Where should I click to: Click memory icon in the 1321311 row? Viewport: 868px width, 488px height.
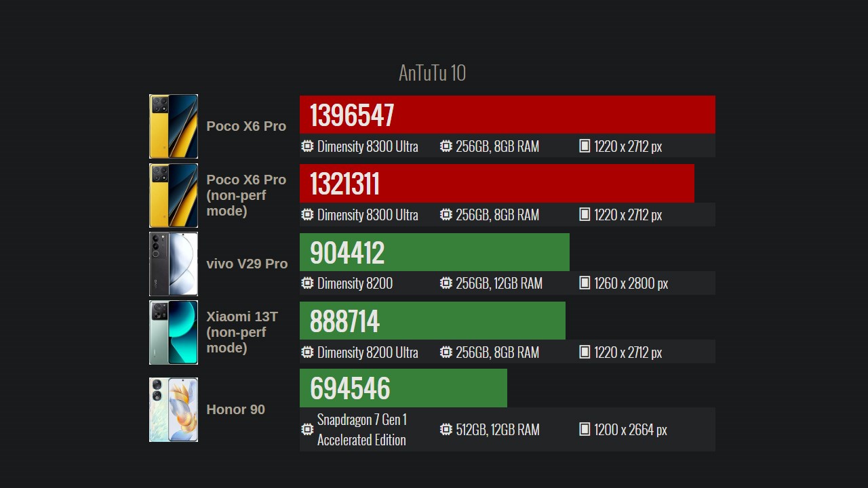(x=446, y=214)
